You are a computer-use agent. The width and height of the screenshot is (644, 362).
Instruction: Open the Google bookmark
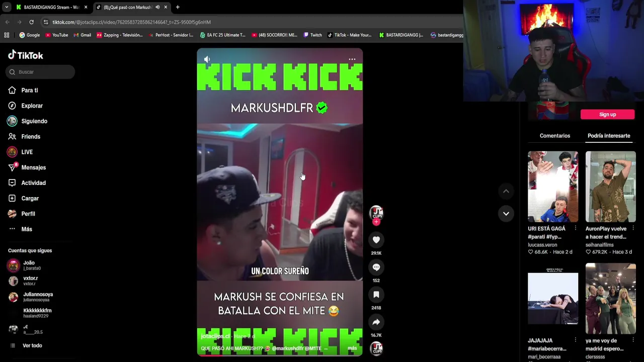[x=30, y=35]
